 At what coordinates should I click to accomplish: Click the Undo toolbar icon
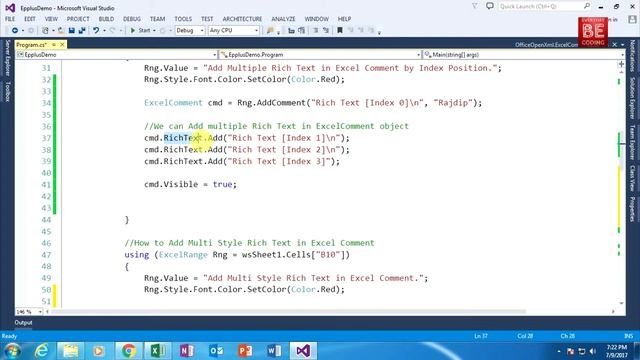tap(96, 31)
